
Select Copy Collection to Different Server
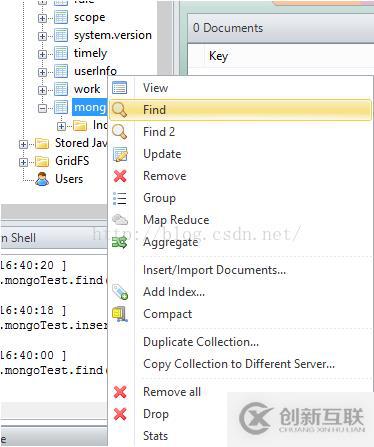pyautogui.click(x=239, y=364)
